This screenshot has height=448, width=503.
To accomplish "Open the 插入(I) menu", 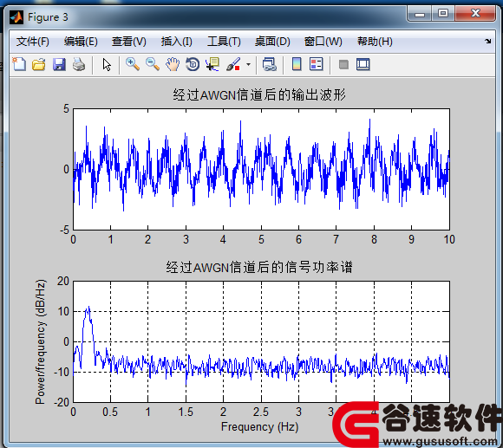I will click(x=176, y=42).
